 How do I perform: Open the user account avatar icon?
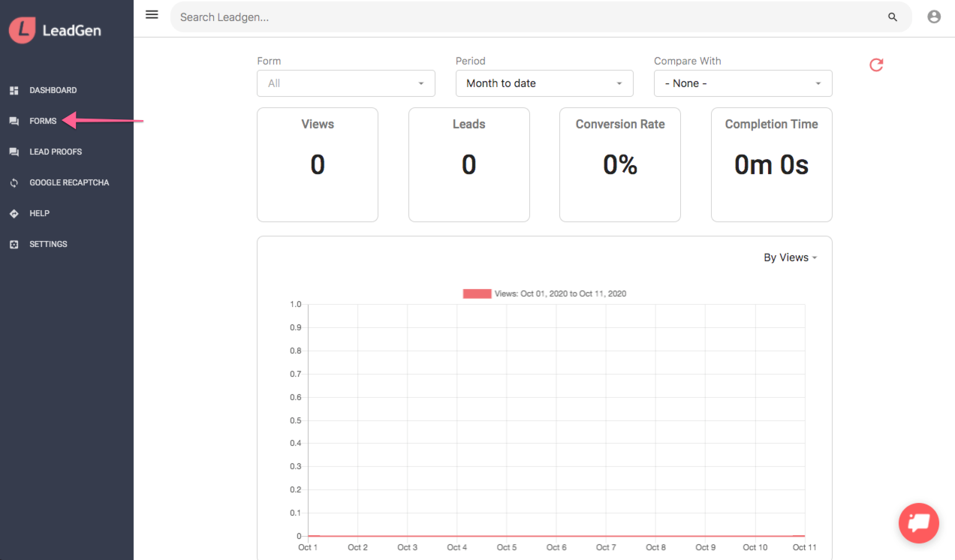point(934,17)
